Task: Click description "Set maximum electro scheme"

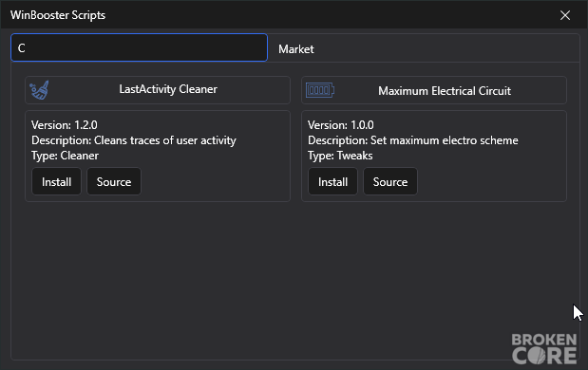Action: click(445, 140)
